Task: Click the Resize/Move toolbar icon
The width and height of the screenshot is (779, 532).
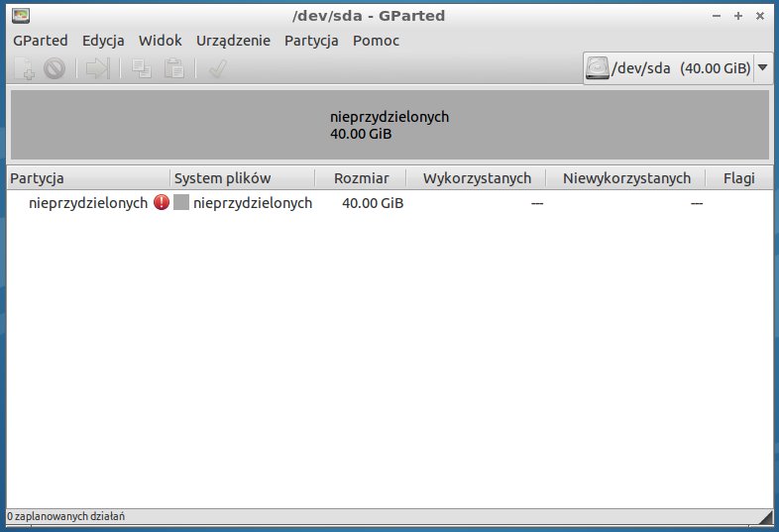Action: 98,68
